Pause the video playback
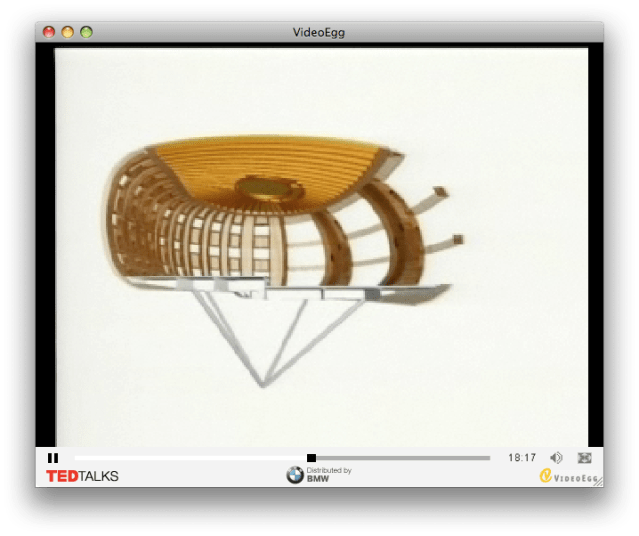The image size is (639, 536). click(53, 458)
